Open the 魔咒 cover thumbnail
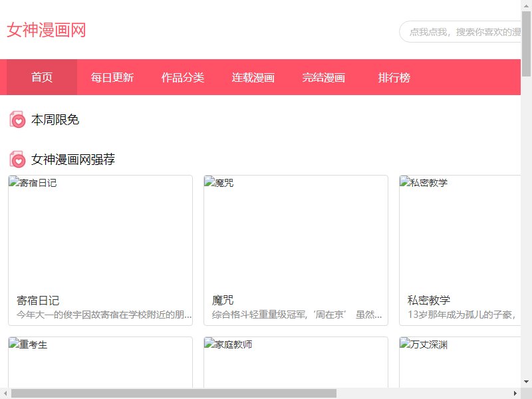Image resolution: width=532 pixels, height=399 pixels. coord(296,232)
